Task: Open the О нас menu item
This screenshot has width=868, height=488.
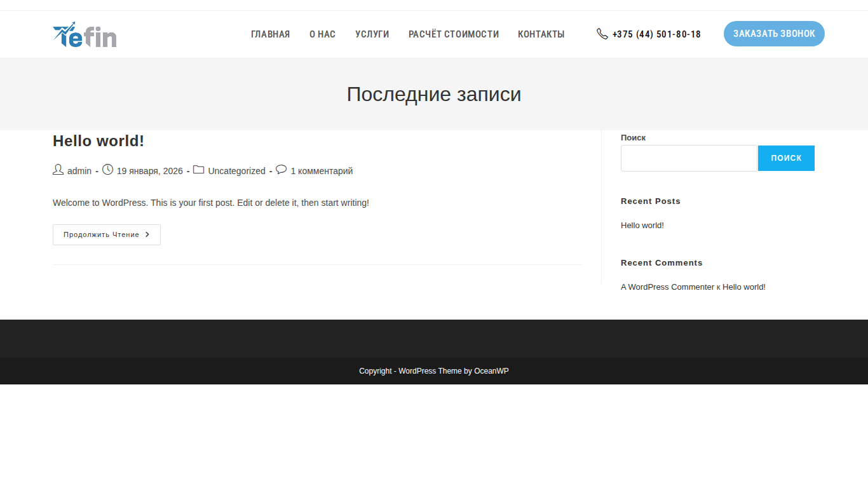Action: 322,34
